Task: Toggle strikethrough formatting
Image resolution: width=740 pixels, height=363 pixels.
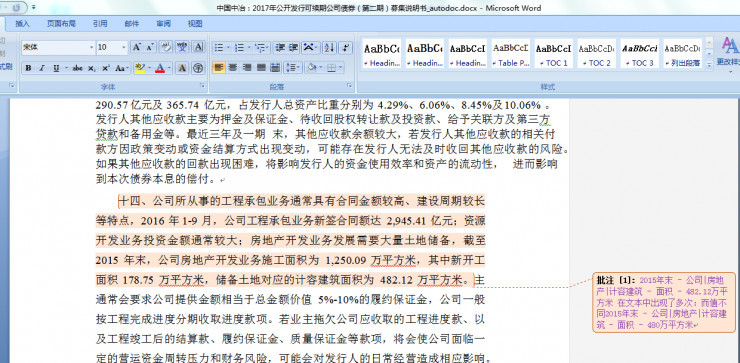Action: (78, 68)
